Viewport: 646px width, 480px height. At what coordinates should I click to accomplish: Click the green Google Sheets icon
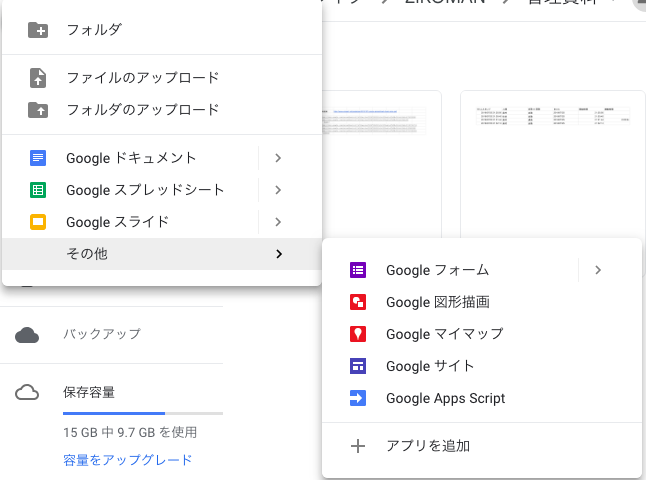pos(38,190)
